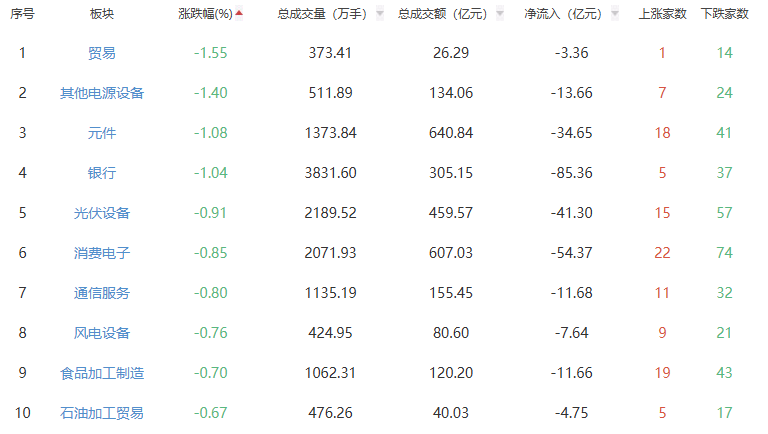Open the 食品加工制造 sector link
Viewport: 768px width, 434px height.
click(102, 373)
